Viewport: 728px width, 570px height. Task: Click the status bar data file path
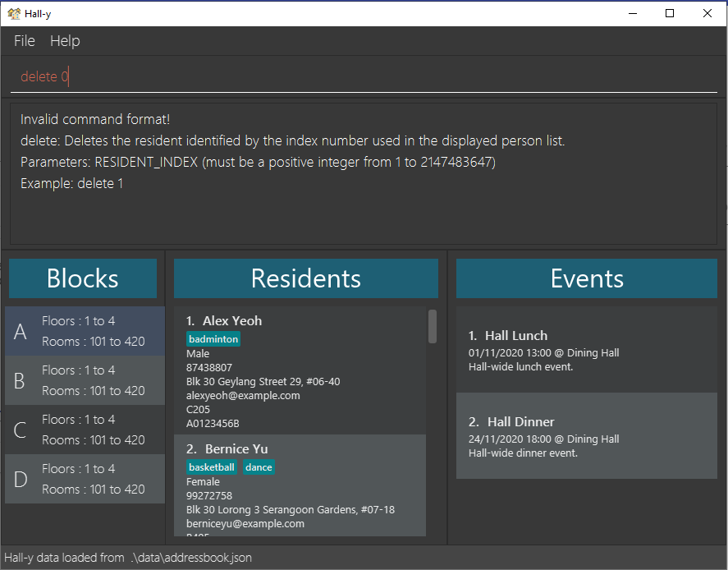[191, 558]
